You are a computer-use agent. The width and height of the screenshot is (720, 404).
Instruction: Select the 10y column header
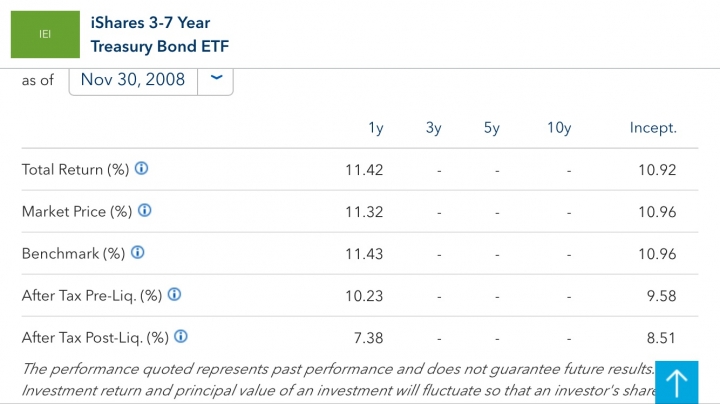pyautogui.click(x=559, y=128)
